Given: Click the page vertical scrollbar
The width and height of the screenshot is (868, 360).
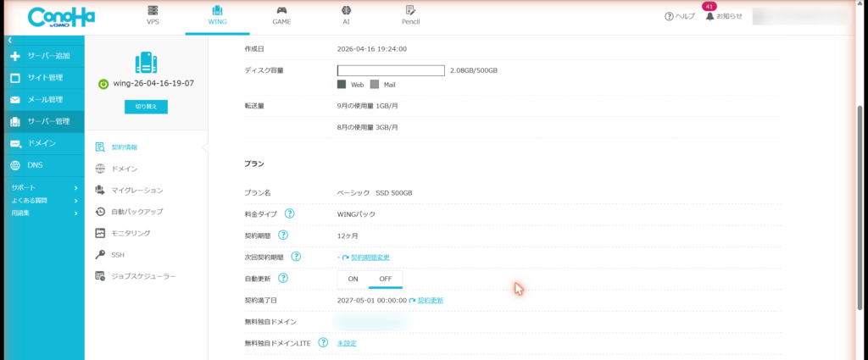Looking at the screenshot, I should [860, 207].
